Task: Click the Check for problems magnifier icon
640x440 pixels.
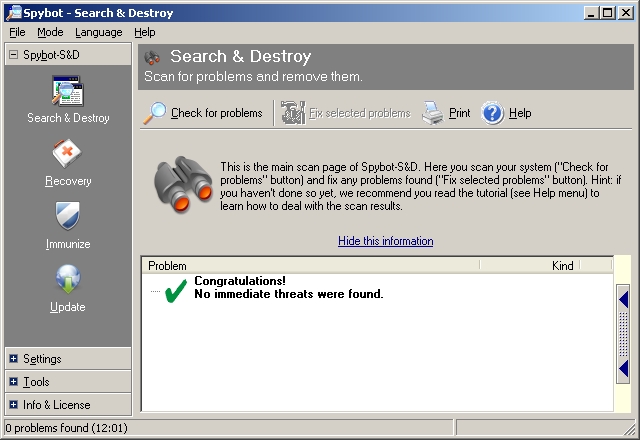Action: click(x=155, y=113)
